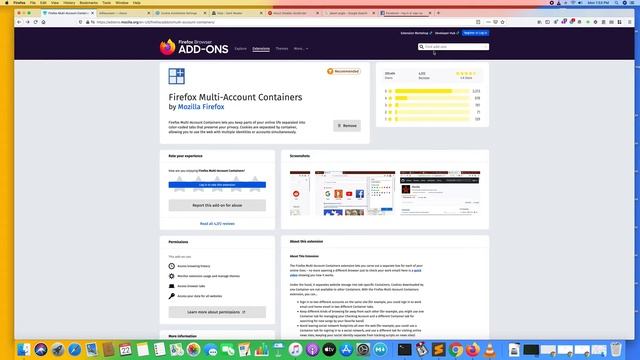Open the Trash in the Dock

[616, 350]
